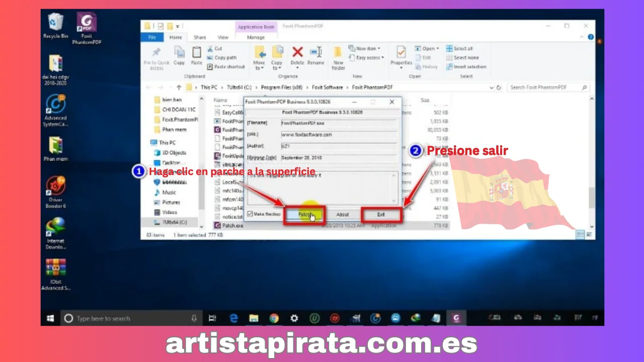Image resolution: width=644 pixels, height=362 pixels.
Task: Open Driver Booster 6 desktop icon
Action: click(x=55, y=192)
